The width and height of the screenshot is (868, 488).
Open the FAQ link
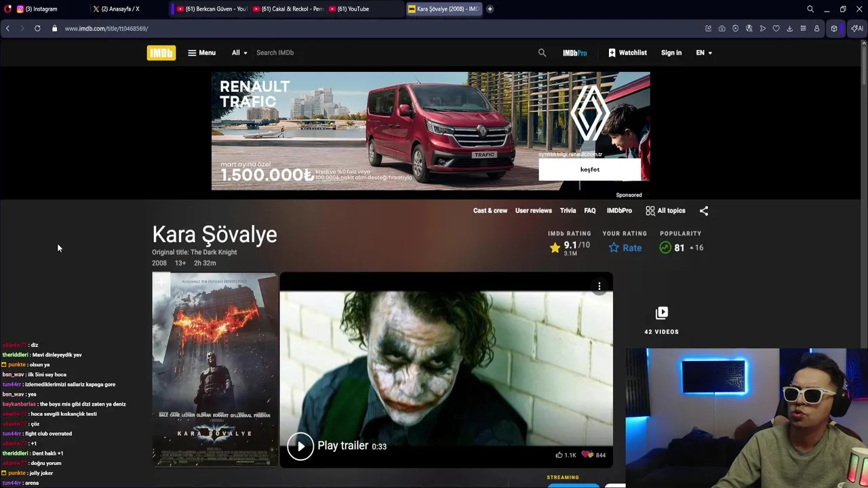coord(590,211)
